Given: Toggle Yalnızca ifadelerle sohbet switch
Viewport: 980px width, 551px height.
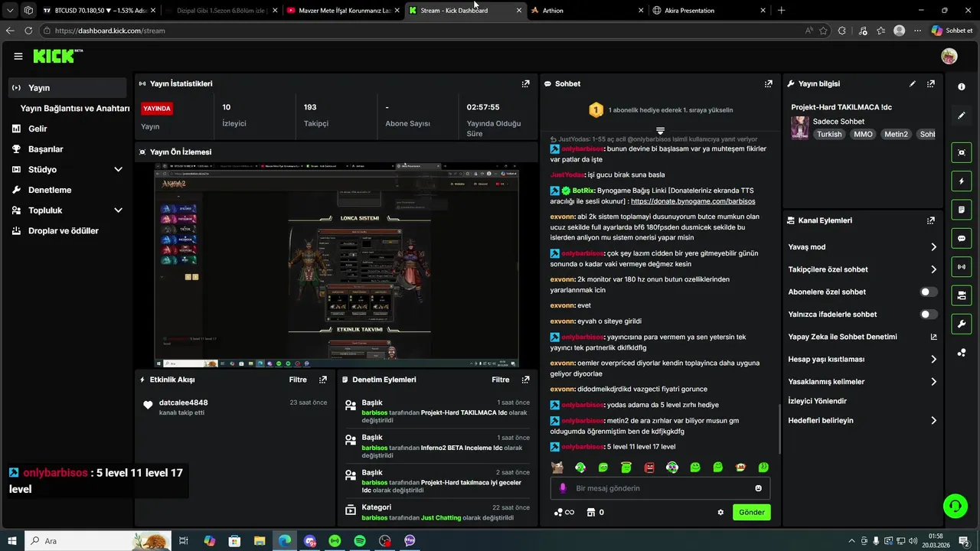Looking at the screenshot, I should (x=928, y=315).
